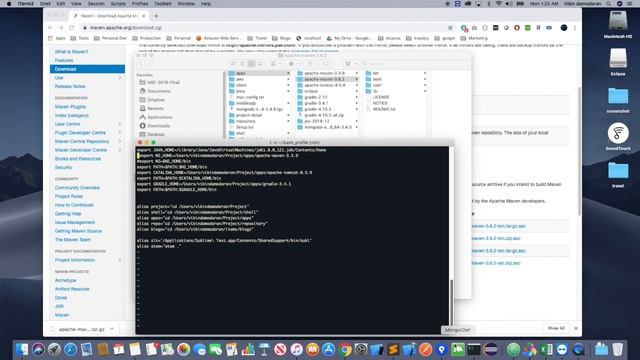640x360 pixels.
Task: Open Launchpad rocket icon in Dock
Action: pyautogui.click(x=54, y=349)
